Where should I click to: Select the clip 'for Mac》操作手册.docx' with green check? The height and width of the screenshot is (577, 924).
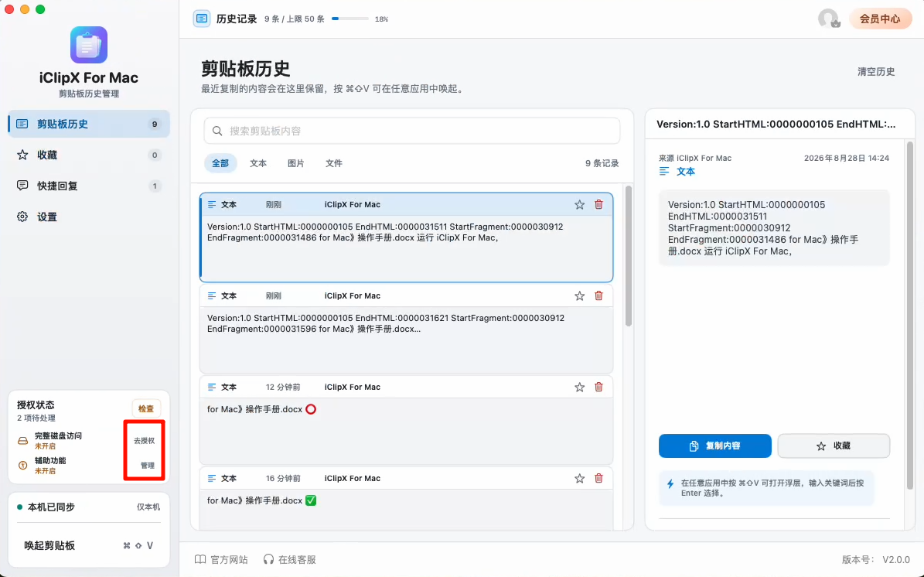click(407, 498)
